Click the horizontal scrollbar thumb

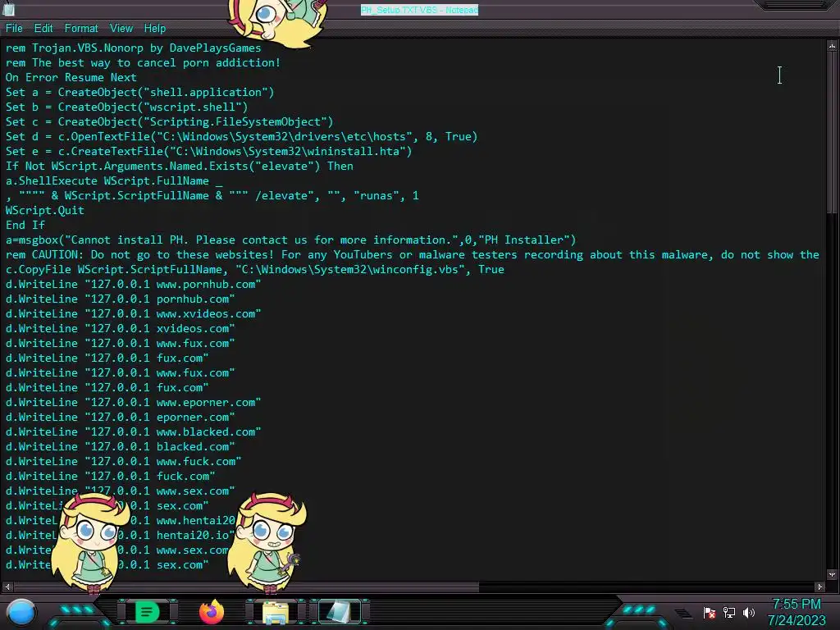tap(246, 587)
